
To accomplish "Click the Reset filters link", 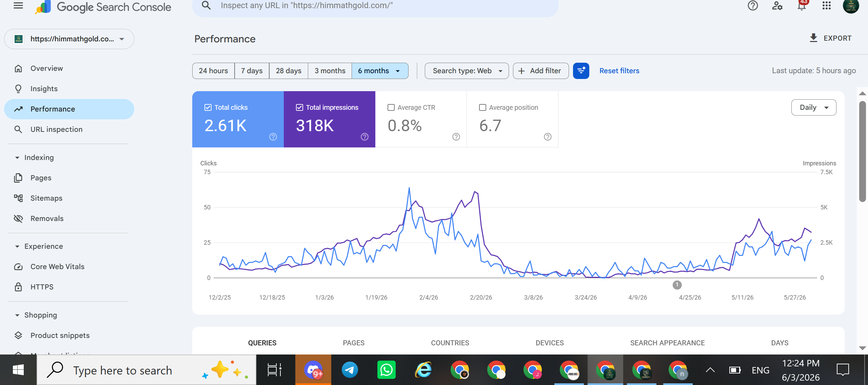I will click(619, 71).
